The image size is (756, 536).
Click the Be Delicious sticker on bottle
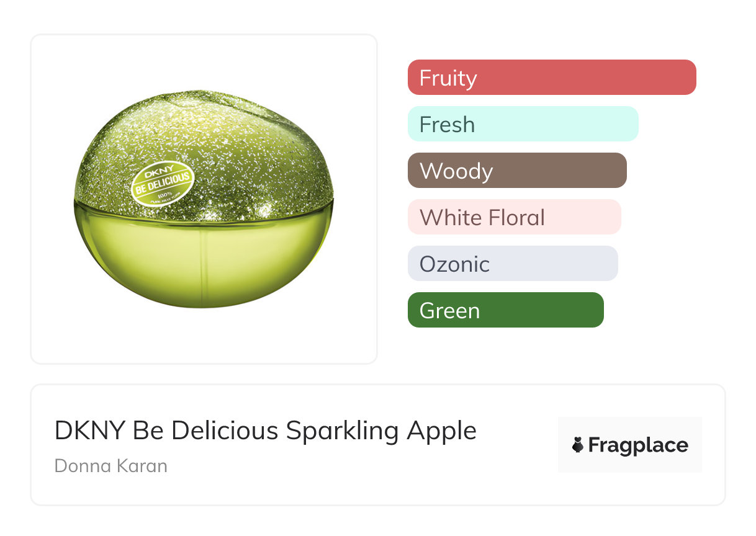click(x=163, y=184)
